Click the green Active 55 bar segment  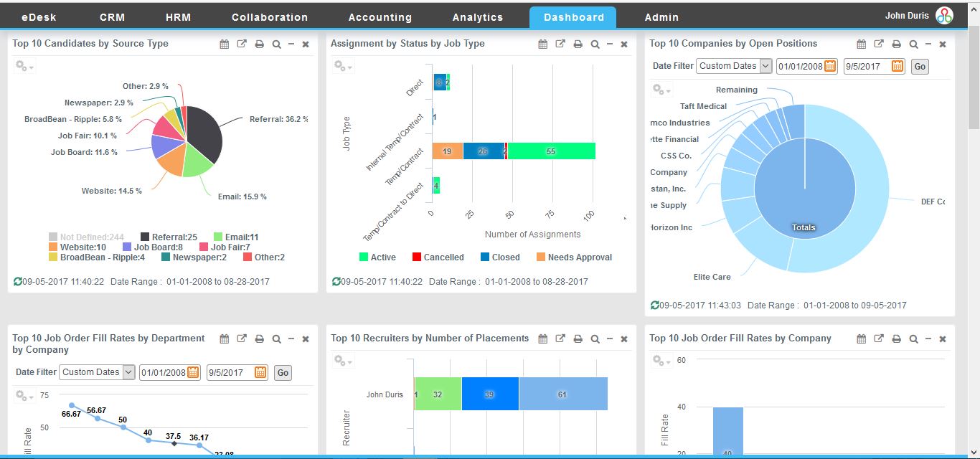click(551, 151)
